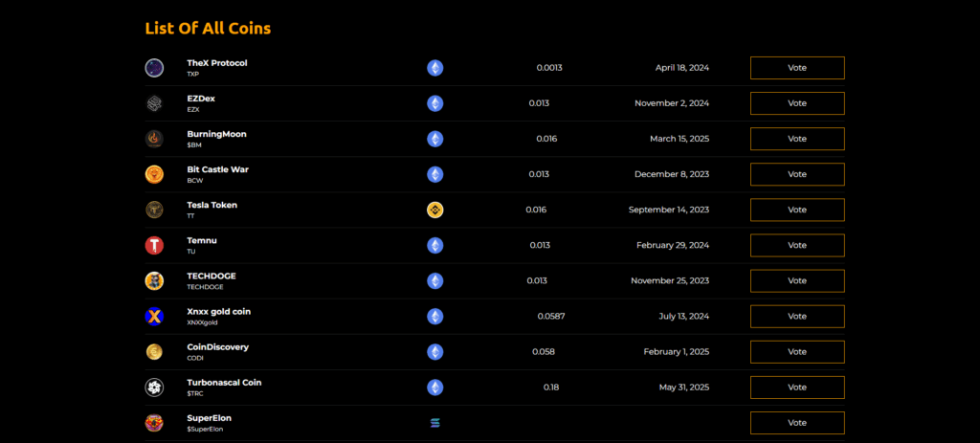Vote for EZDex coin
This screenshot has height=443, width=980.
[797, 103]
